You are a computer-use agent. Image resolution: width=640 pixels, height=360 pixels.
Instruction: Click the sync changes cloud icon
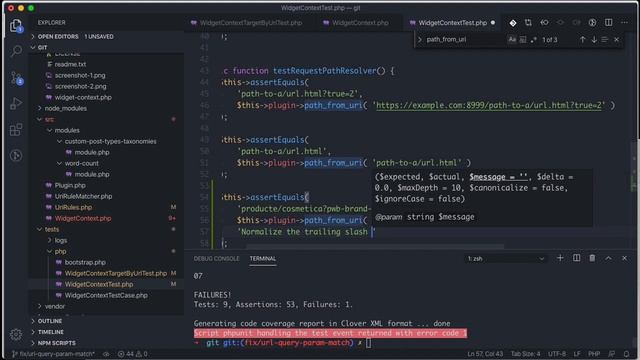[x=106, y=354]
